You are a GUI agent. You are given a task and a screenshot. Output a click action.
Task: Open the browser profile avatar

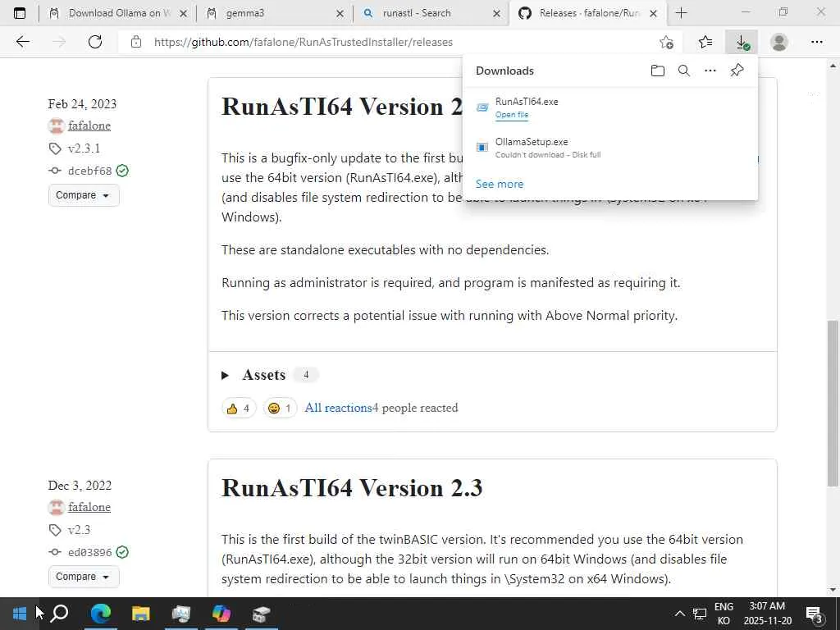779,42
